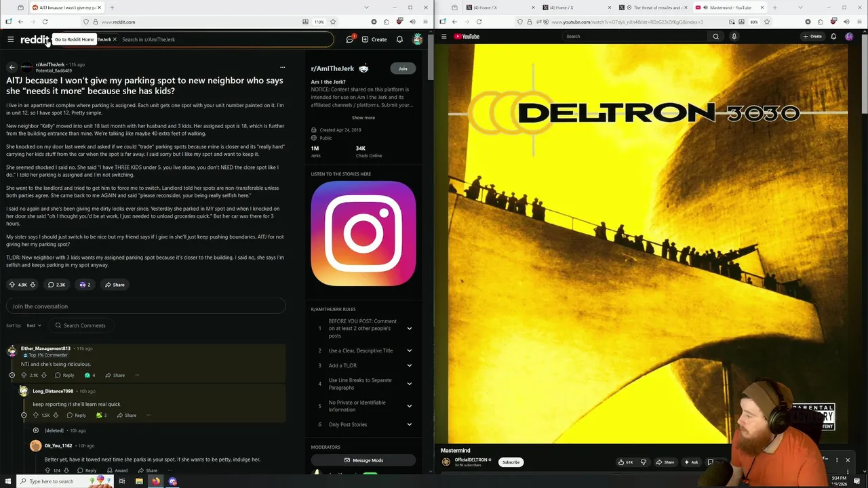Click the Reddit Create post button

374,39
